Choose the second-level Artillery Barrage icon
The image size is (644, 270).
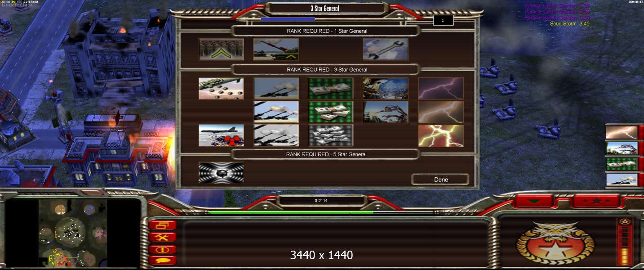(276, 112)
